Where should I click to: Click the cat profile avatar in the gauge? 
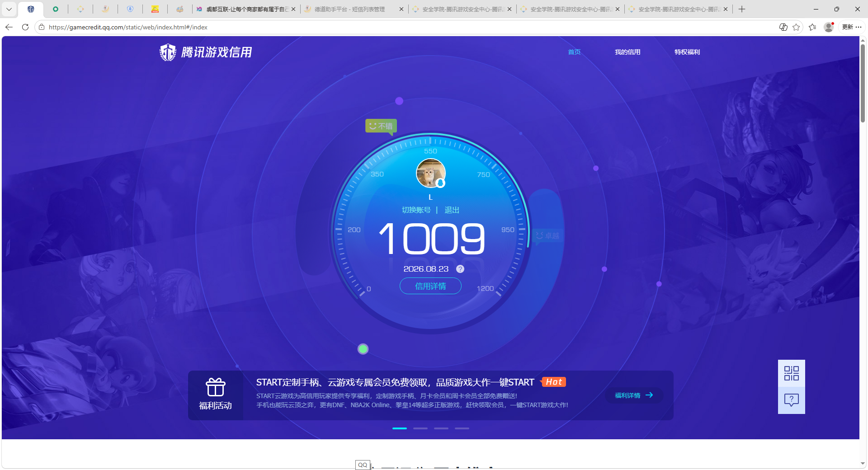pyautogui.click(x=431, y=173)
